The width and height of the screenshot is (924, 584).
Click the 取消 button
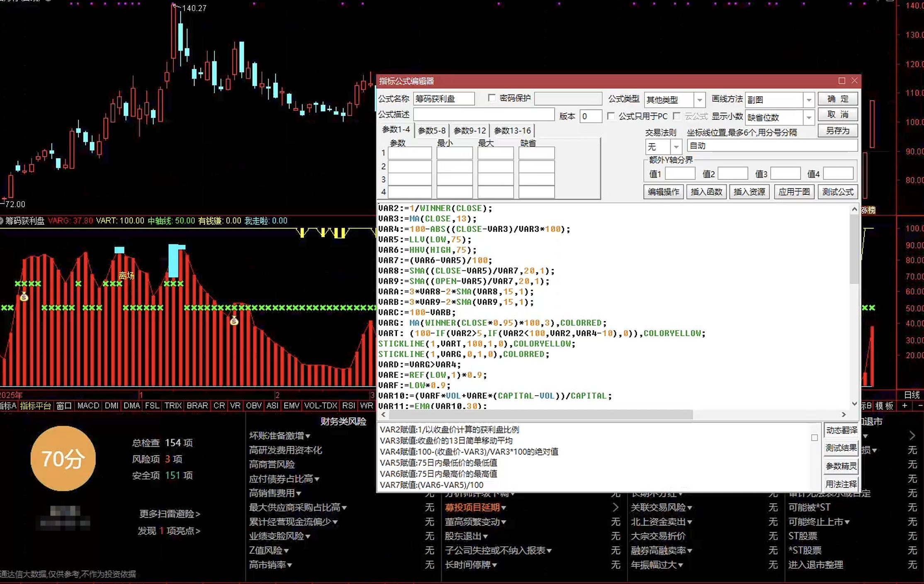[x=838, y=114]
